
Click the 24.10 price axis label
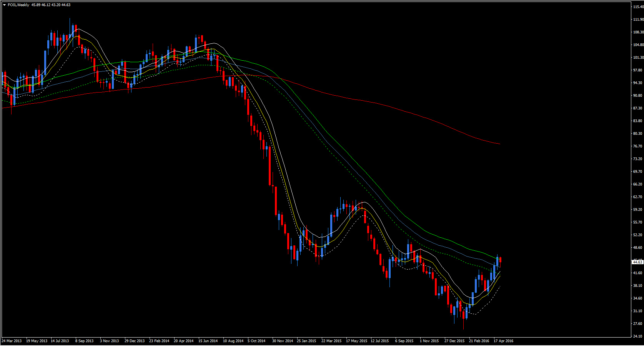tap(638, 336)
